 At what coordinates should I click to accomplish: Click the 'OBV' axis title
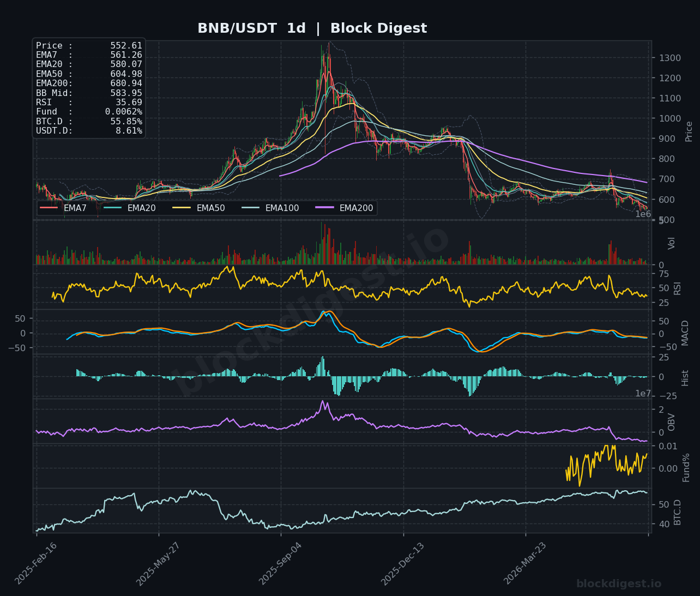tap(672, 422)
